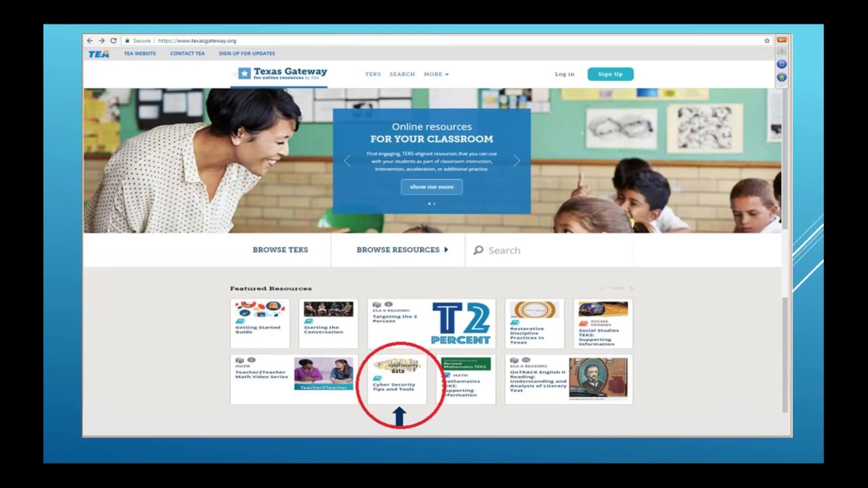Image resolution: width=868 pixels, height=488 pixels.
Task: Open Restorative Discipline Practices in Texas card
Action: tap(534, 324)
